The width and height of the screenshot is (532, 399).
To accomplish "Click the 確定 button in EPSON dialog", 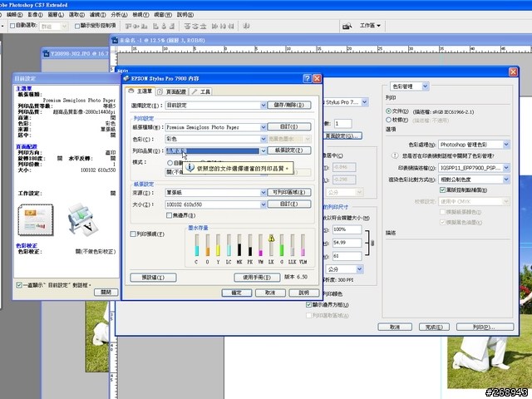I will (236, 293).
